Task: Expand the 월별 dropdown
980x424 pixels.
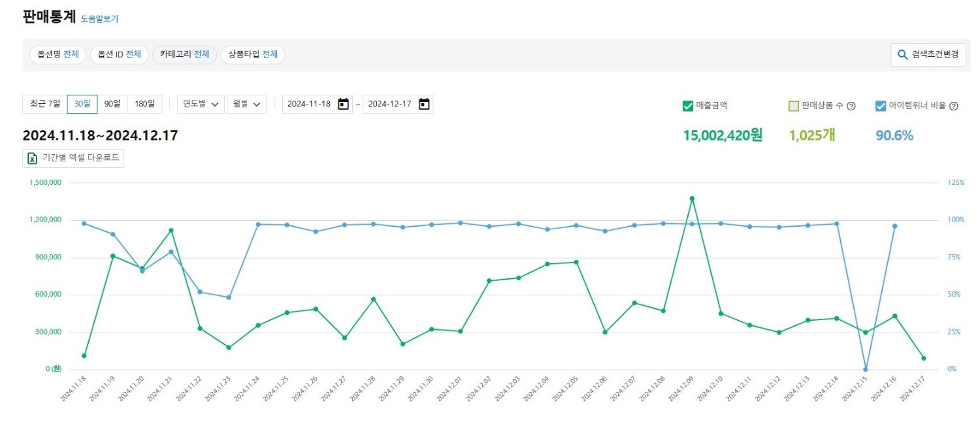Action: [x=246, y=105]
